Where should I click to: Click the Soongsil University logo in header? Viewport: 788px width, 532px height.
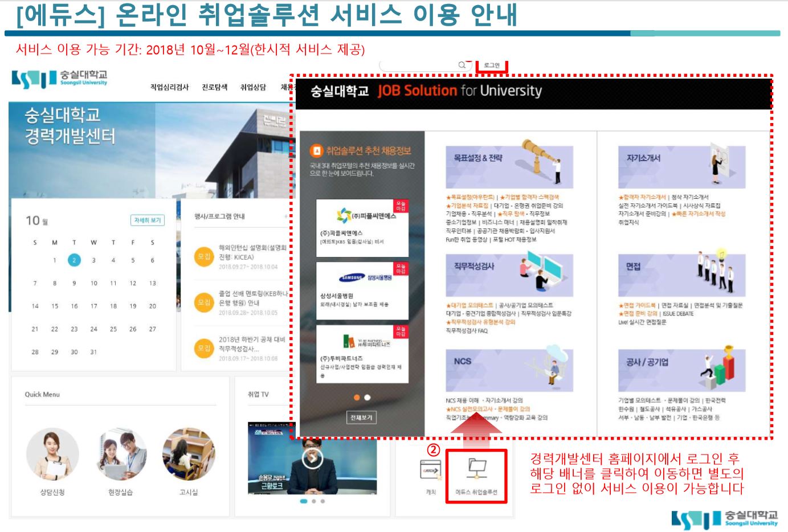point(59,79)
